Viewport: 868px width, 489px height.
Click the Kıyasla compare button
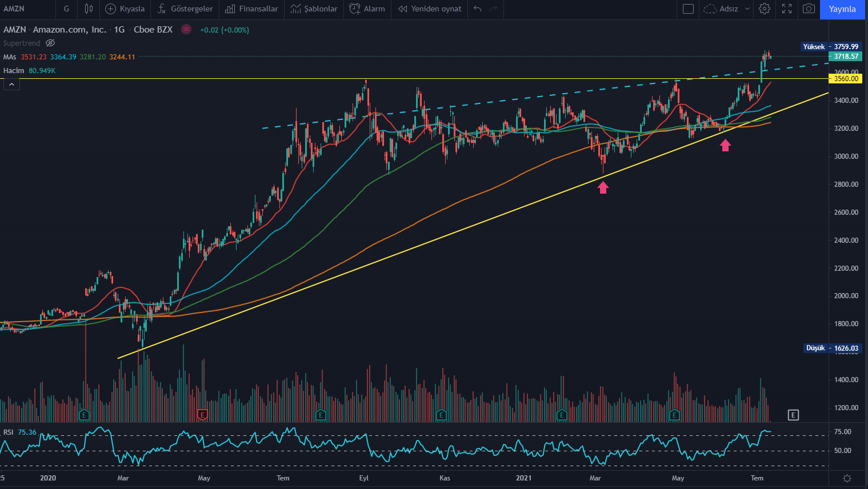(125, 9)
